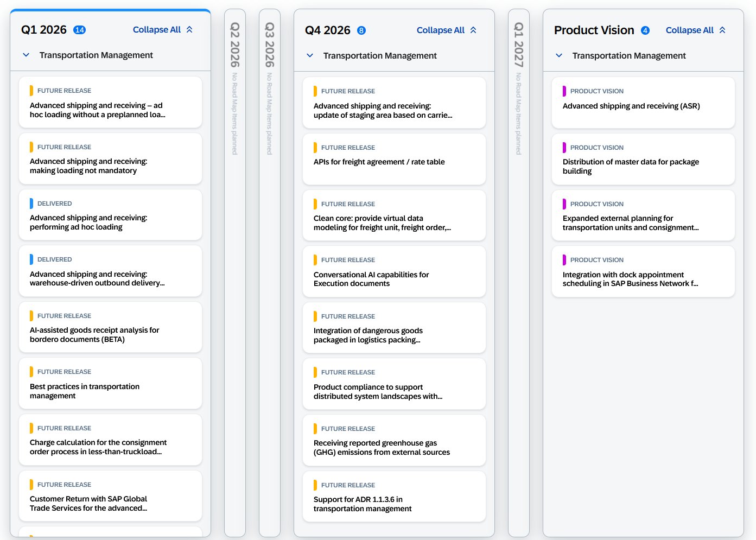Click the Q1 2026 column heading
756x540 pixels.
point(44,30)
